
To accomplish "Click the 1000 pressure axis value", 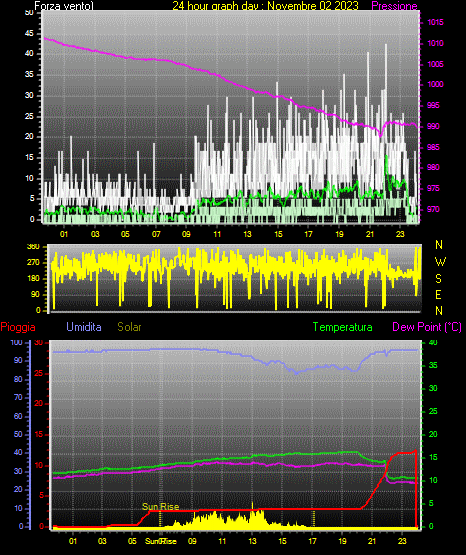I will pos(435,84).
